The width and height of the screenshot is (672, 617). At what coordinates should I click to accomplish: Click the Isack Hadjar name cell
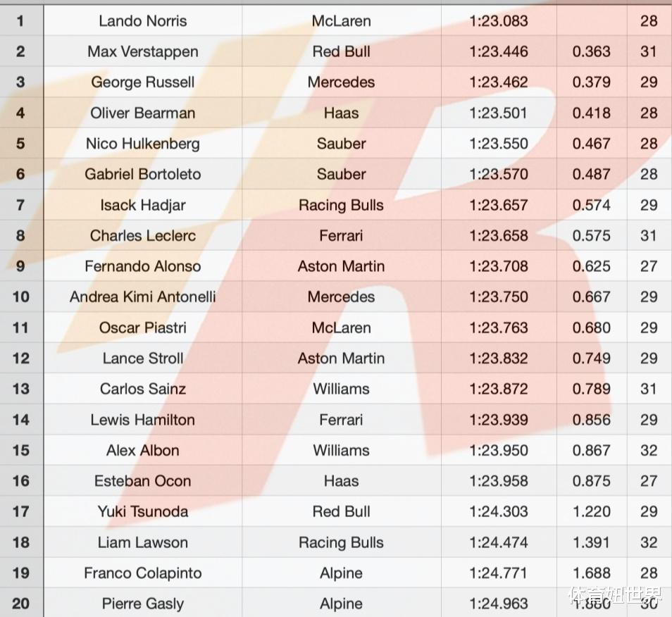(x=143, y=205)
